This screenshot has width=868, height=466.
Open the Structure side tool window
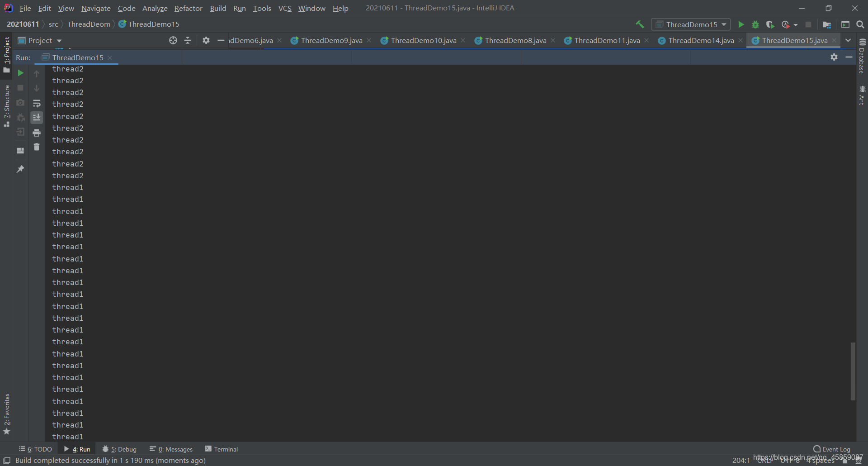(6, 106)
